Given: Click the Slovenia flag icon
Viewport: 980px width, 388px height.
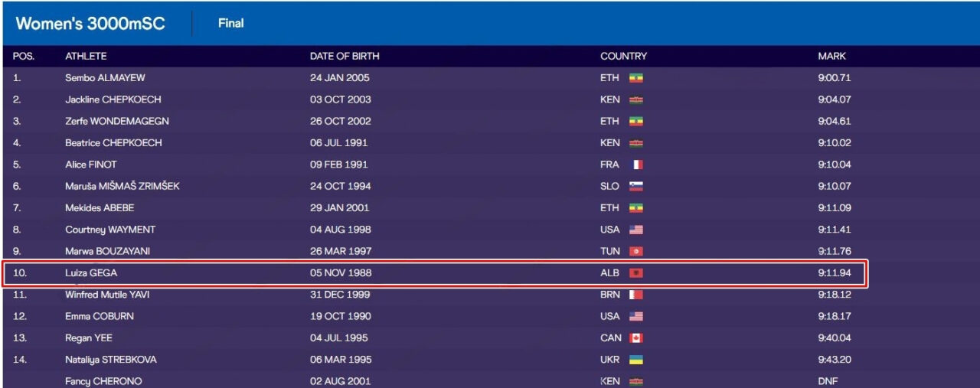Looking at the screenshot, I should coord(635,186).
